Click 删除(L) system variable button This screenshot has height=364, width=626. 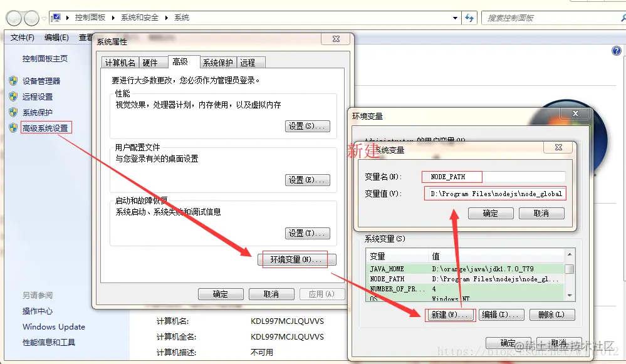click(551, 315)
